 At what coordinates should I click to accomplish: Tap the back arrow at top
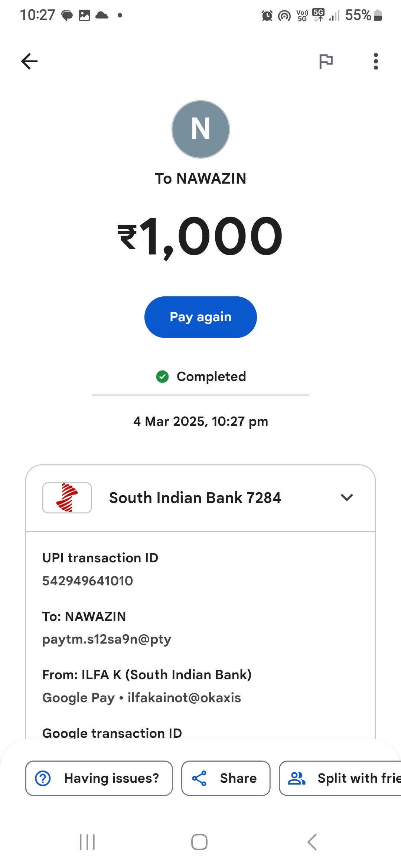[x=29, y=61]
